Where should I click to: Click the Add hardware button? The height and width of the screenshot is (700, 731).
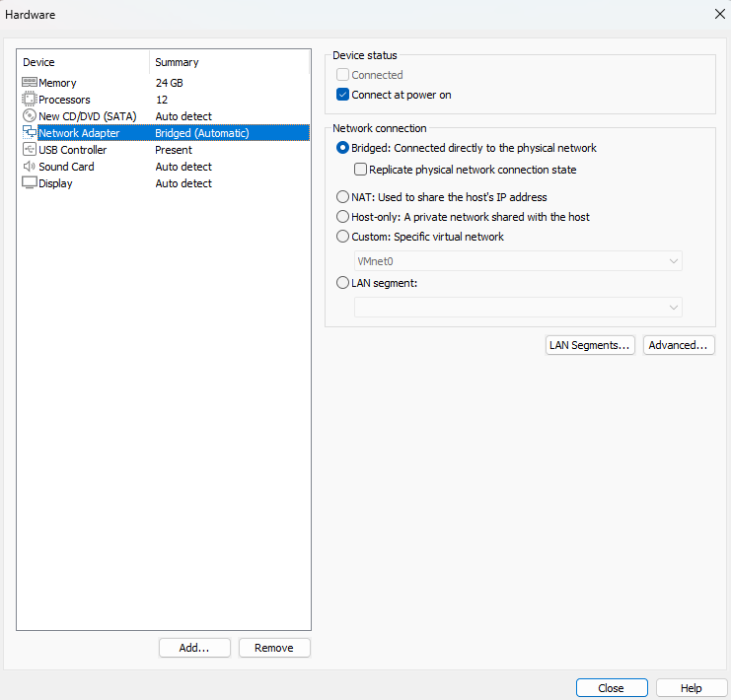tap(194, 648)
